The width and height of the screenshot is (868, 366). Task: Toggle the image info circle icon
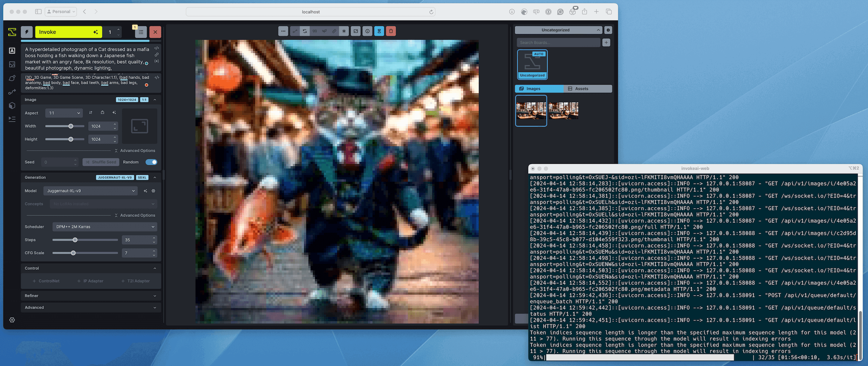coord(367,31)
